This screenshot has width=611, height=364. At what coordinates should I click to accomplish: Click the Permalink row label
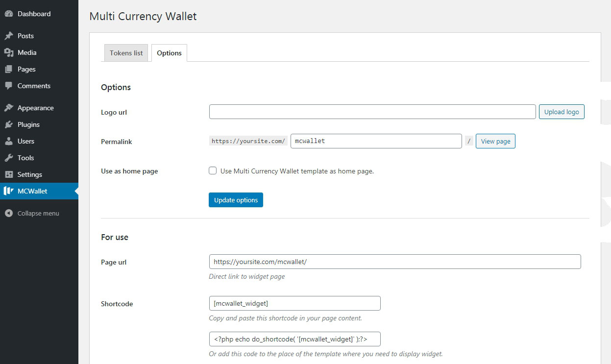pos(117,142)
